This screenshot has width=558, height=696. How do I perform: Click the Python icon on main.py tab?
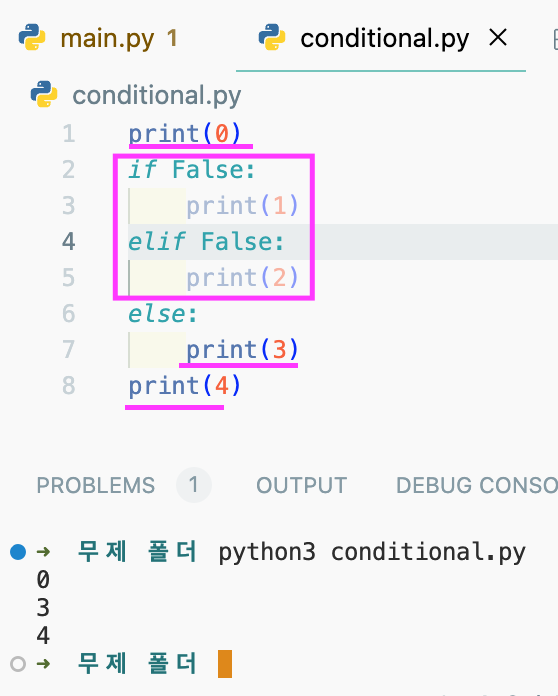point(32,37)
